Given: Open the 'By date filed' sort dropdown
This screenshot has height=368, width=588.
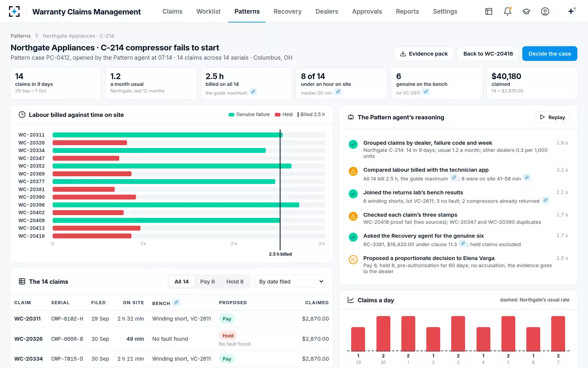Looking at the screenshot, I should [x=290, y=282].
